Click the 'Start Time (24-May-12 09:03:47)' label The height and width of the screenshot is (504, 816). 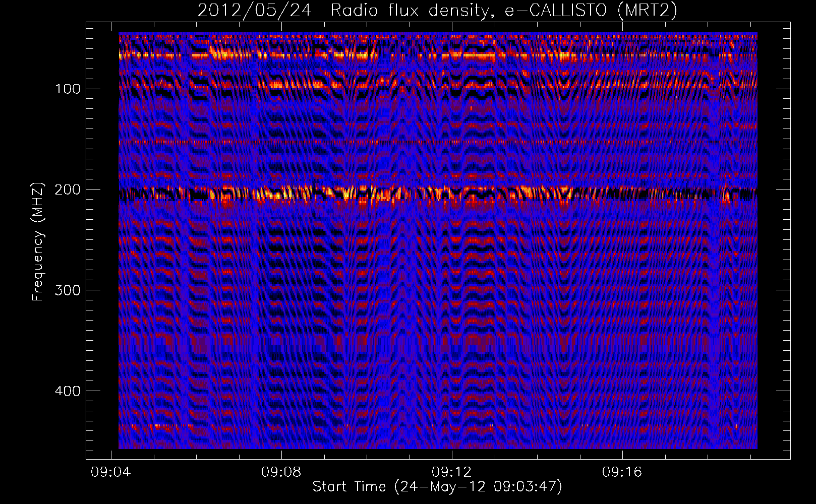[437, 487]
